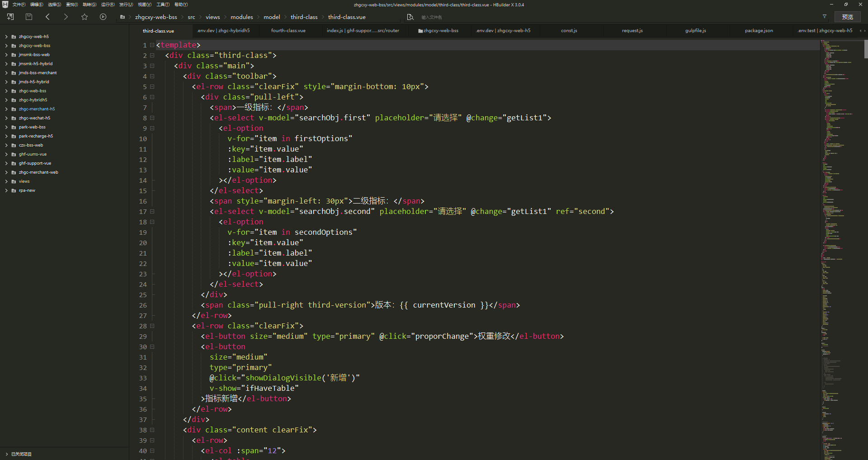
Task: Open the 选择(S) menu
Action: [x=54, y=5]
